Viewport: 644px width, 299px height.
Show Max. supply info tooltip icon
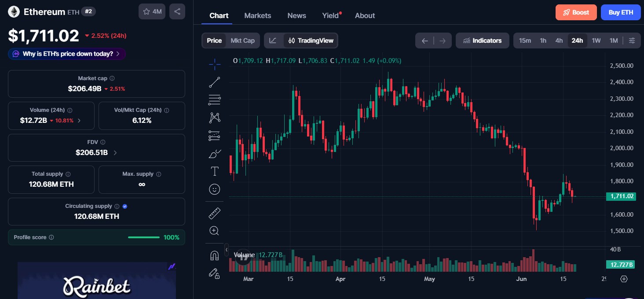(159, 174)
